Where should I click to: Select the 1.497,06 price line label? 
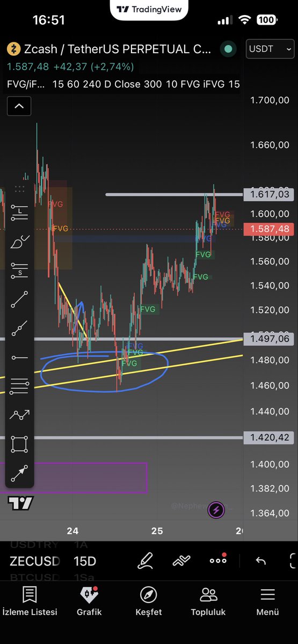268,339
